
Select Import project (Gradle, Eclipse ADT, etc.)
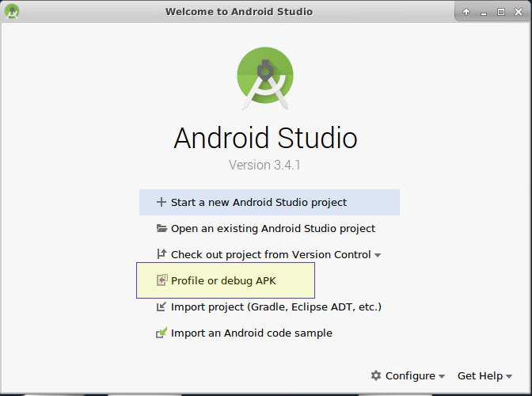[276, 307]
